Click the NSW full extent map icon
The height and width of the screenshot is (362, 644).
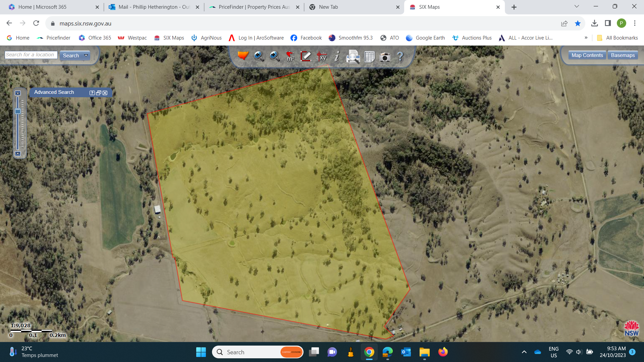243,56
